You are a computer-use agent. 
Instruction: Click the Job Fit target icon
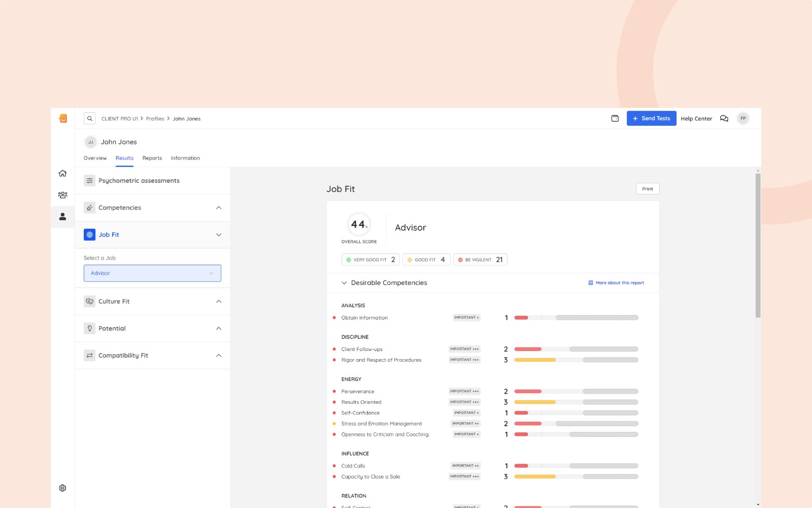pyautogui.click(x=89, y=235)
